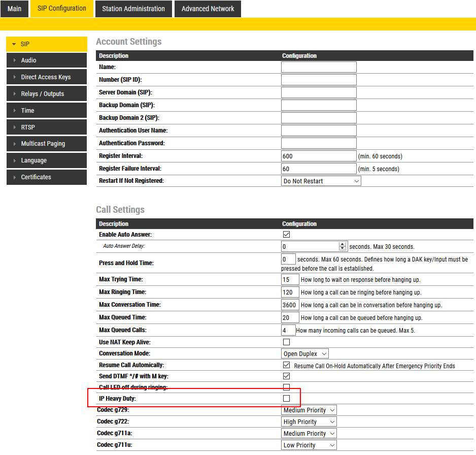The image size is (476, 455).
Task: Open Restart If Not Registered dropdown
Action: (x=321, y=181)
